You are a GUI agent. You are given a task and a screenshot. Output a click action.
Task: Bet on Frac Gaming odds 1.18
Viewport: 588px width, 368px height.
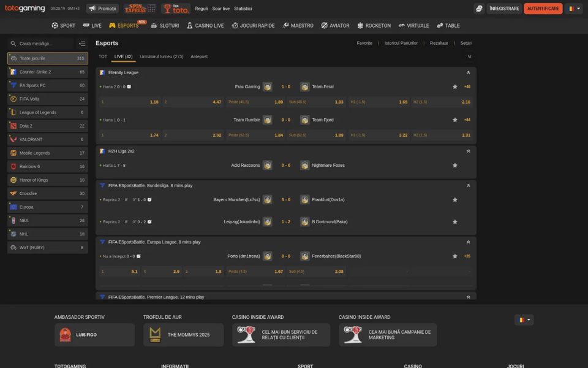[x=130, y=102]
